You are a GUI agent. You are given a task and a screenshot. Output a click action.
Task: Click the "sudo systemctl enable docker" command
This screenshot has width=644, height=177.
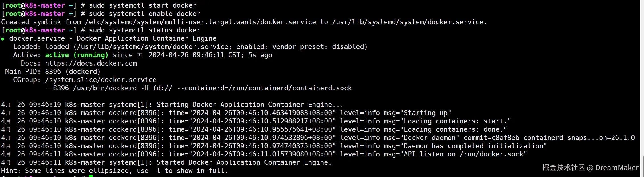[x=145, y=14]
